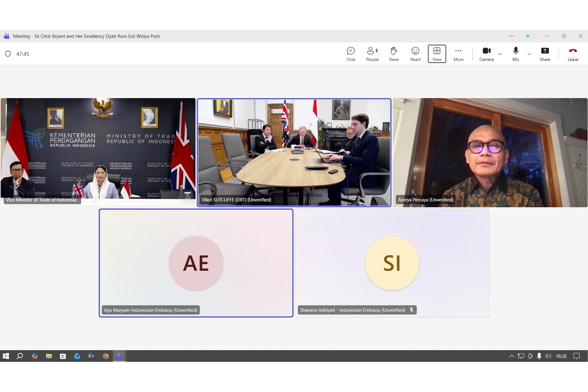Expand the Camera options dropdown arrow
588x392 pixels.
pos(500,54)
